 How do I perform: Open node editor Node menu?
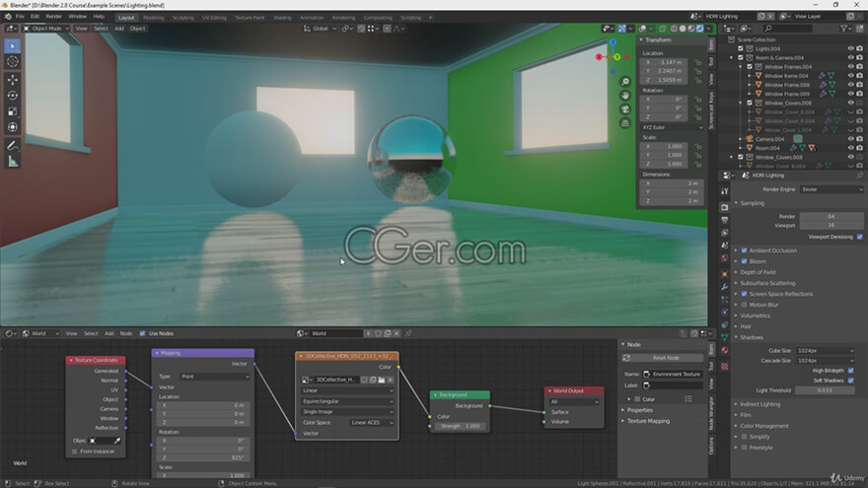[x=126, y=333]
